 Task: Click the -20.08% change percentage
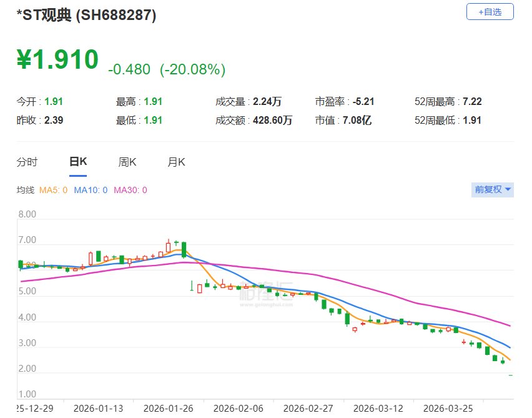click(x=192, y=69)
